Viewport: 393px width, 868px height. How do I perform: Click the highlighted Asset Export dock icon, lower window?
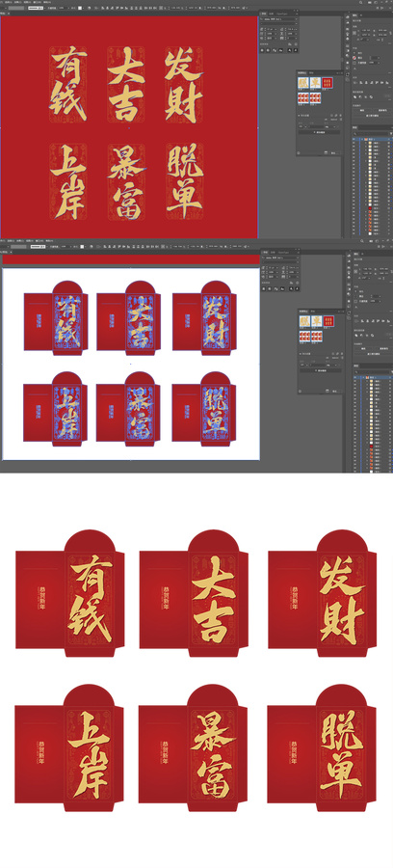[349, 312]
